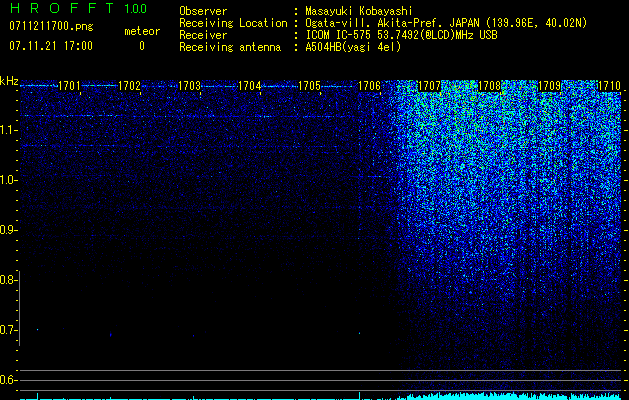Click the 1710 time marker
629x400 pixels.
coord(609,86)
